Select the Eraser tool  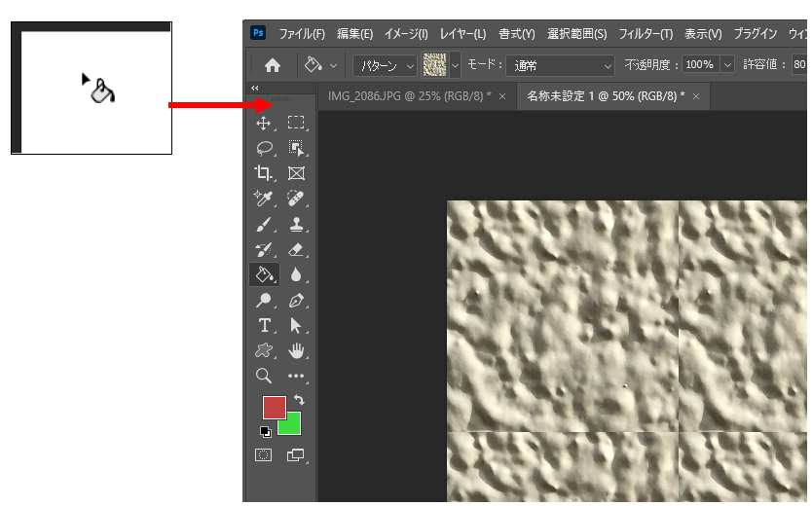(296, 249)
